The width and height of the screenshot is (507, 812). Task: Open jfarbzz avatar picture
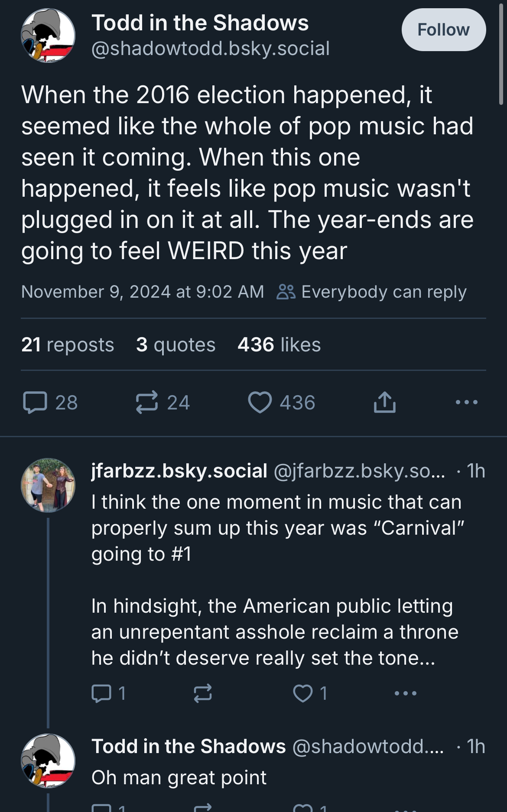[48, 485]
